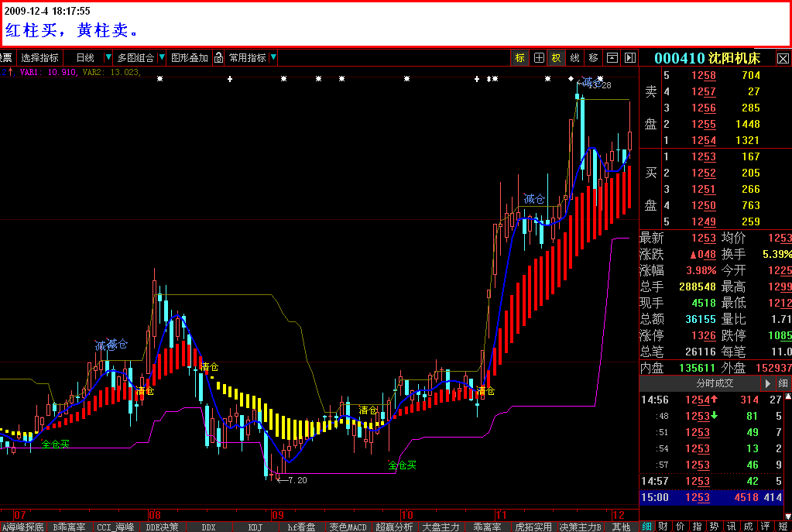Select the 线 draw line tool
Image resolution: width=792 pixels, height=532 pixels.
574,58
